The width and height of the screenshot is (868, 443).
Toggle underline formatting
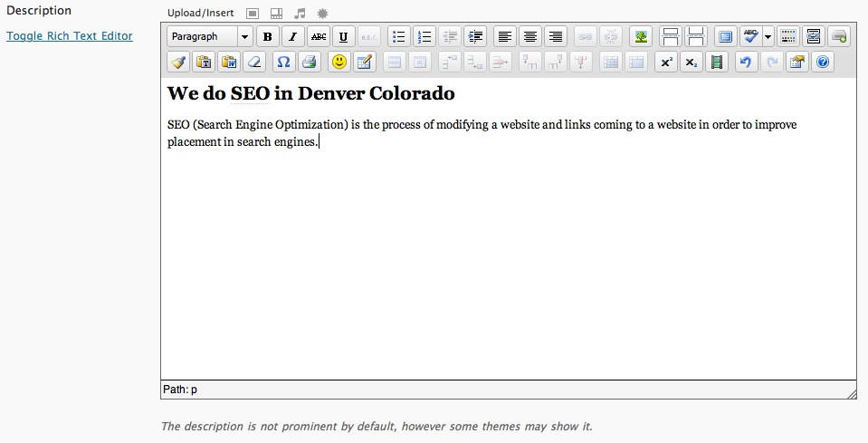coord(343,36)
